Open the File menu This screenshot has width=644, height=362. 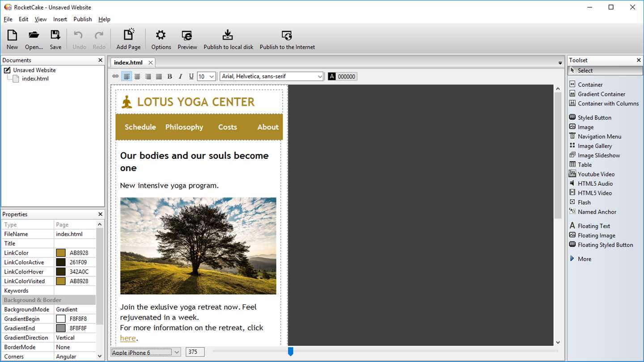tap(8, 19)
